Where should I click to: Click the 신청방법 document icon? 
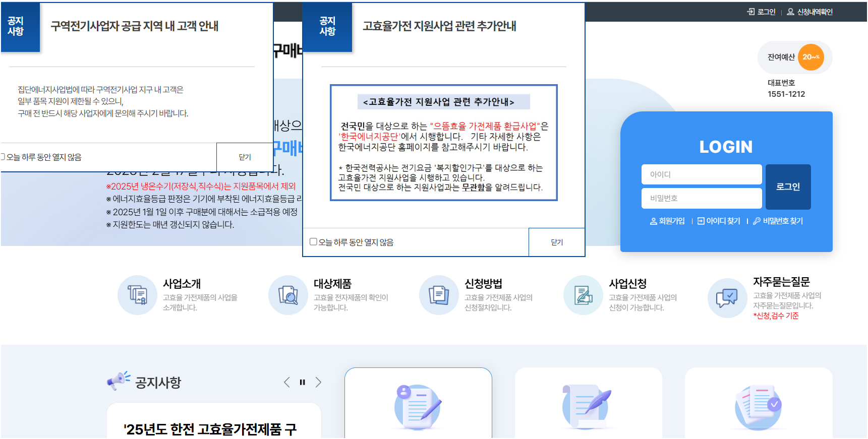click(x=439, y=295)
